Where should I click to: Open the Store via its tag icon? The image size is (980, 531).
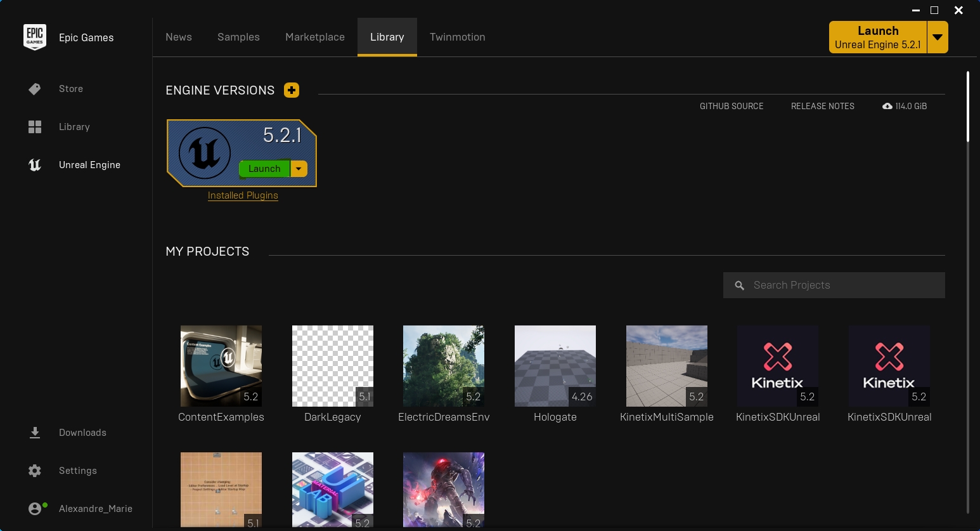pos(35,89)
